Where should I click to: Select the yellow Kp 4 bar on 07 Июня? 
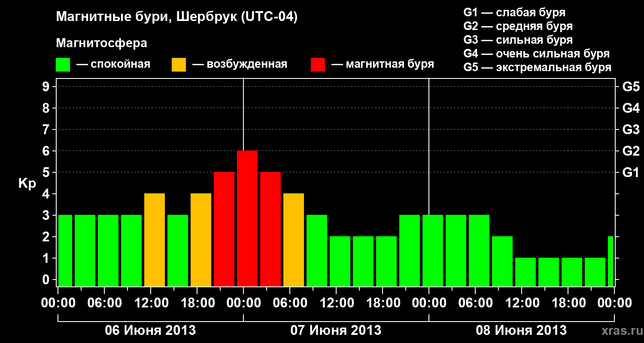pos(294,240)
